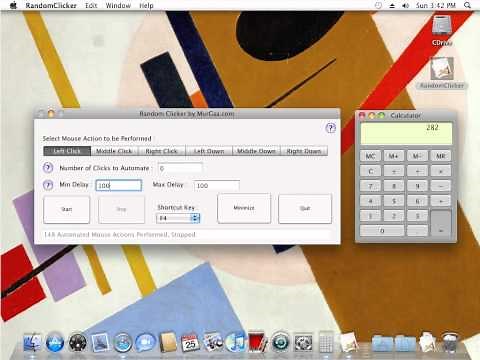
Task: Click M- in the Calculator window
Action: click(x=417, y=156)
